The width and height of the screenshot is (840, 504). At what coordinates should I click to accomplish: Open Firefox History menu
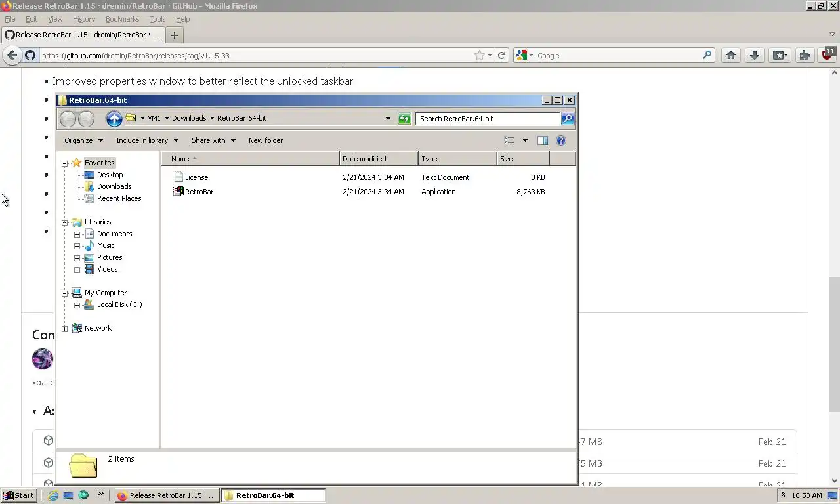coord(83,19)
